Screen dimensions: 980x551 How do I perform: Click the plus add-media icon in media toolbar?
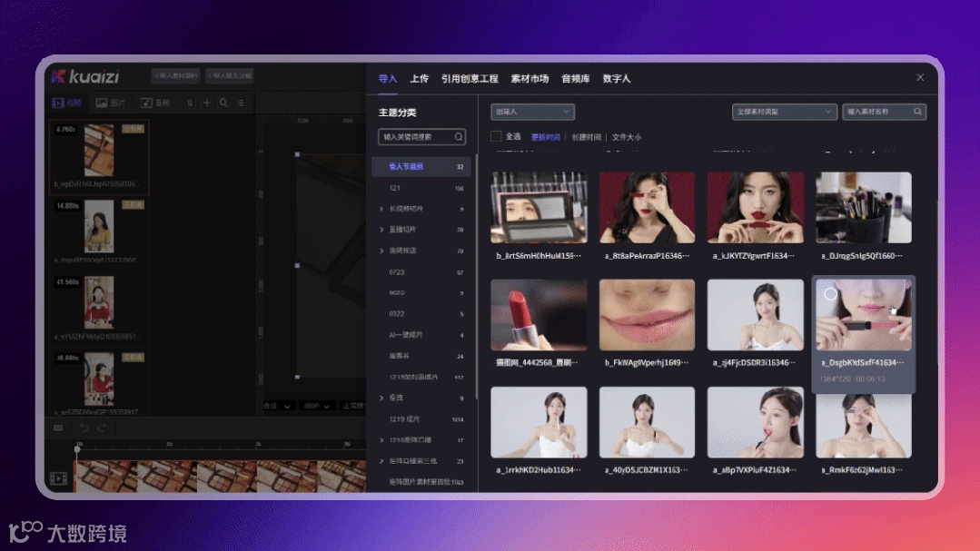206,103
